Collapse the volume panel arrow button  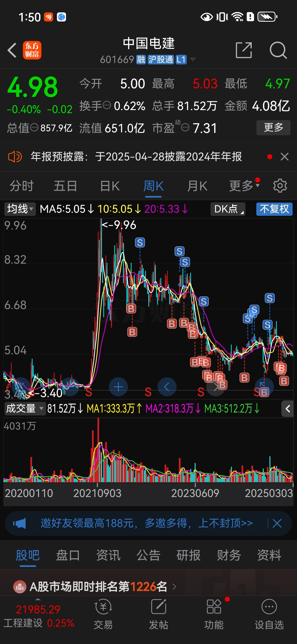288,409
